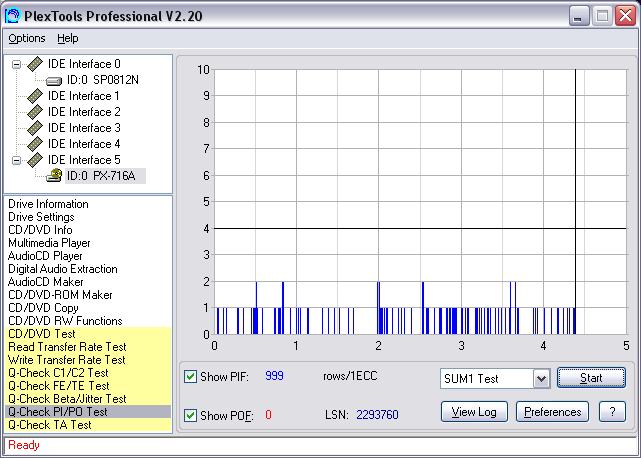Toggle the Show PIF checkbox
The width and height of the screenshot is (641, 458).
(190, 376)
